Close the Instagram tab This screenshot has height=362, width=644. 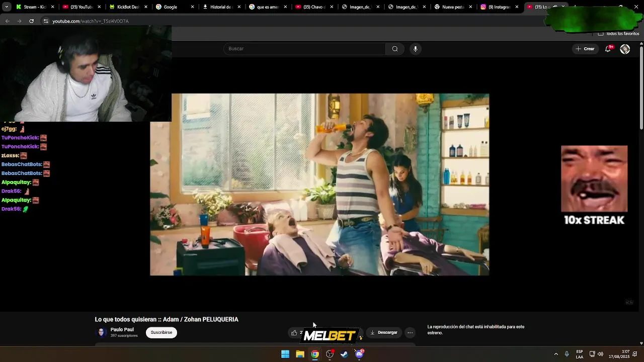(x=517, y=7)
